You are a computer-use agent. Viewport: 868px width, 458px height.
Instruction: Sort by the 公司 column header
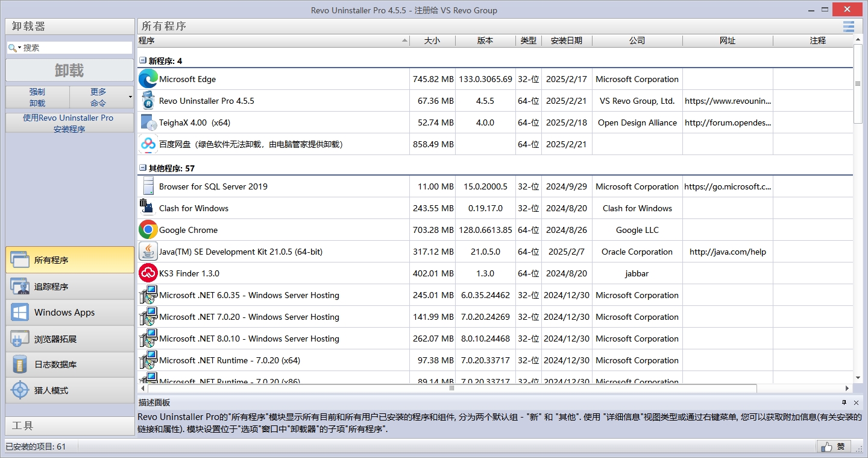tap(637, 40)
